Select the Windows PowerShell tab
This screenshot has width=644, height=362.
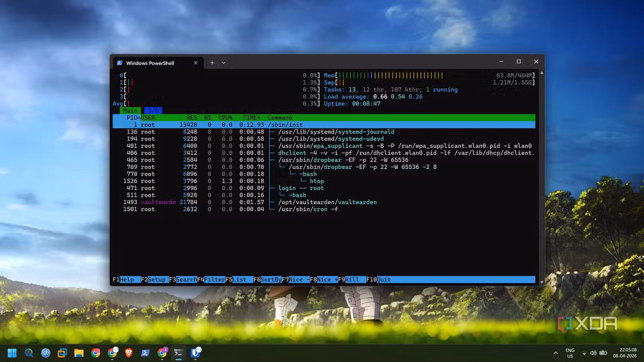(x=158, y=63)
